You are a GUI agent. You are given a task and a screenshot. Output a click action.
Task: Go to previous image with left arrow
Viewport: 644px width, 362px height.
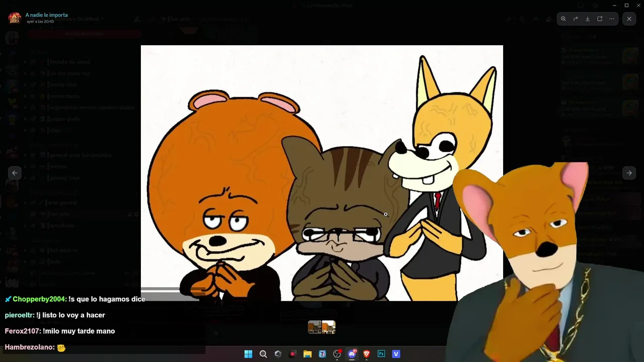click(15, 172)
